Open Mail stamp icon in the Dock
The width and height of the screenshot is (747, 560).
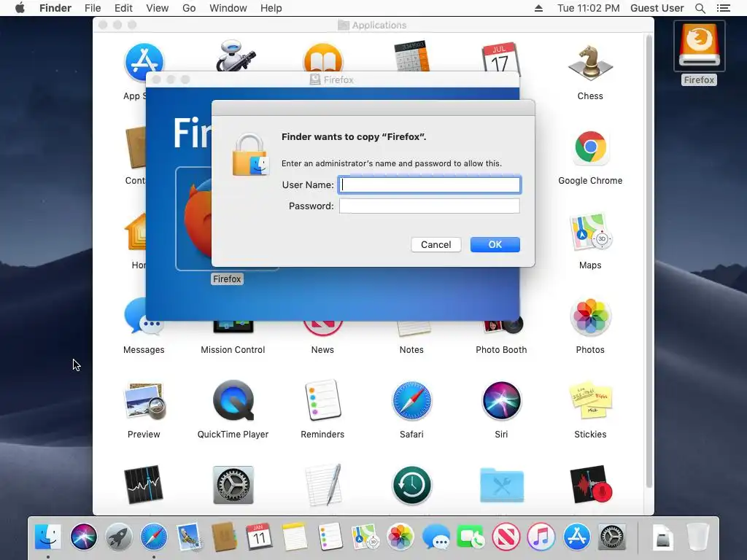[189, 537]
